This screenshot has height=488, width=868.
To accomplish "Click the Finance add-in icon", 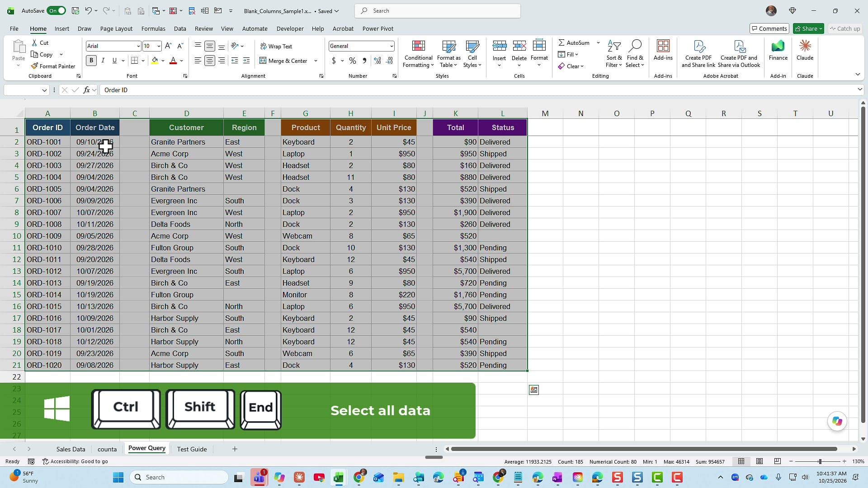I will tap(778, 46).
